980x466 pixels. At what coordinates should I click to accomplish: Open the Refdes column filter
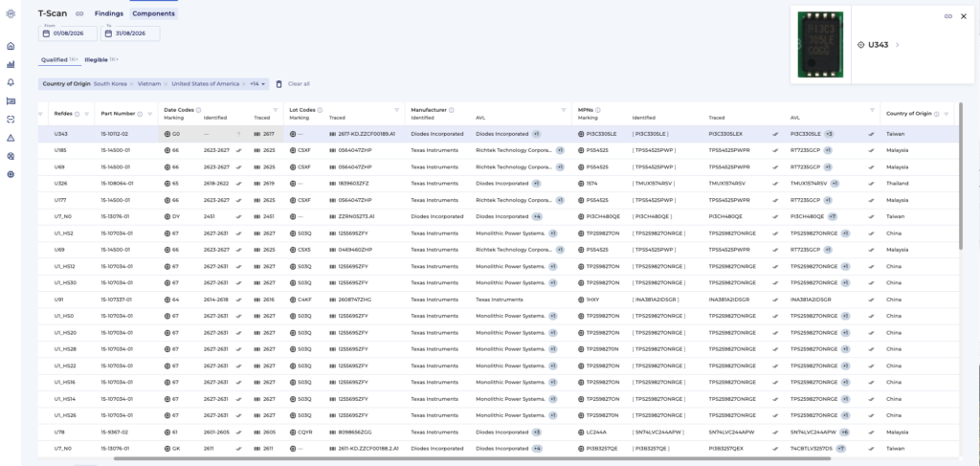[87, 114]
